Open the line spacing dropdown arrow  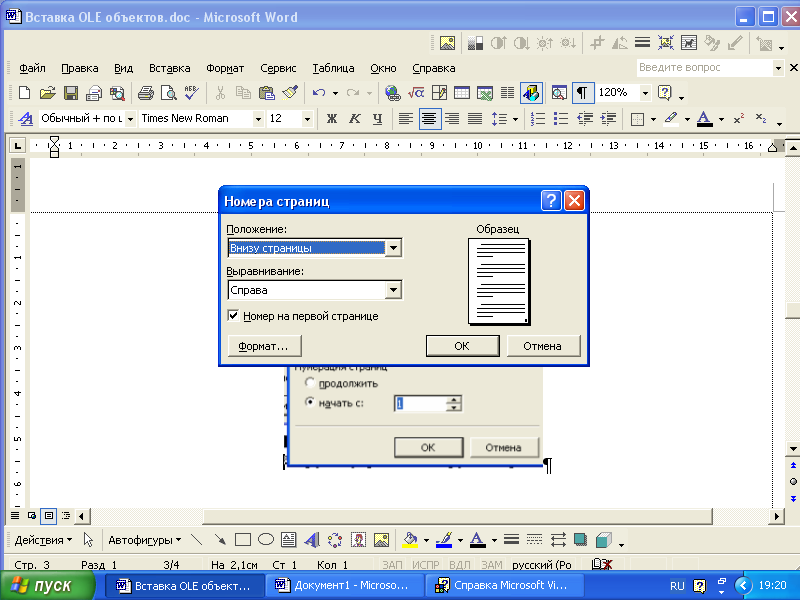click(515, 119)
